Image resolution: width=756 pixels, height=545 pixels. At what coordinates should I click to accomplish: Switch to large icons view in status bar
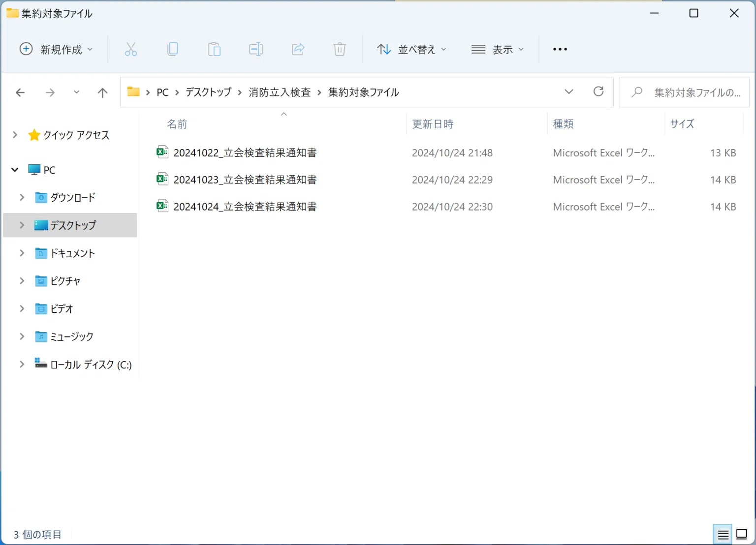(742, 534)
